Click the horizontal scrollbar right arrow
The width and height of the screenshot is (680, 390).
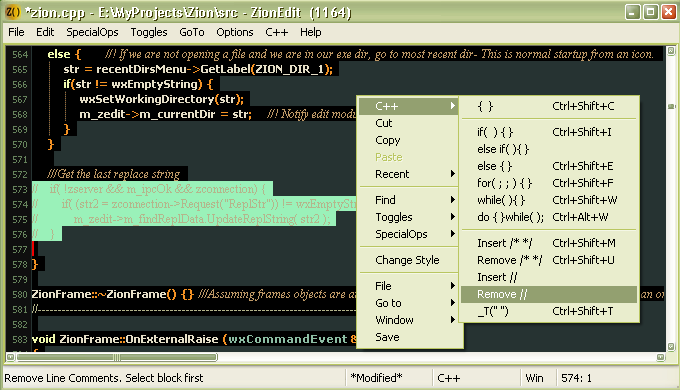[660, 357]
